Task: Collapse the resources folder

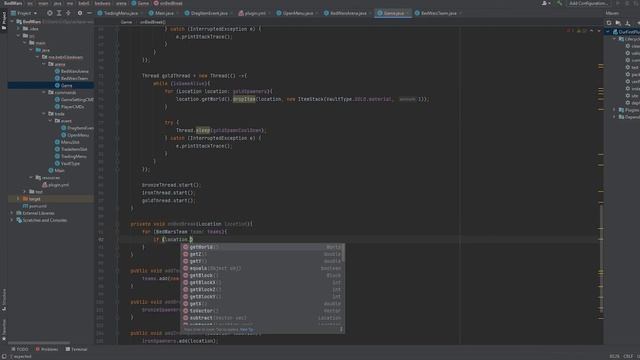Action: [31, 178]
